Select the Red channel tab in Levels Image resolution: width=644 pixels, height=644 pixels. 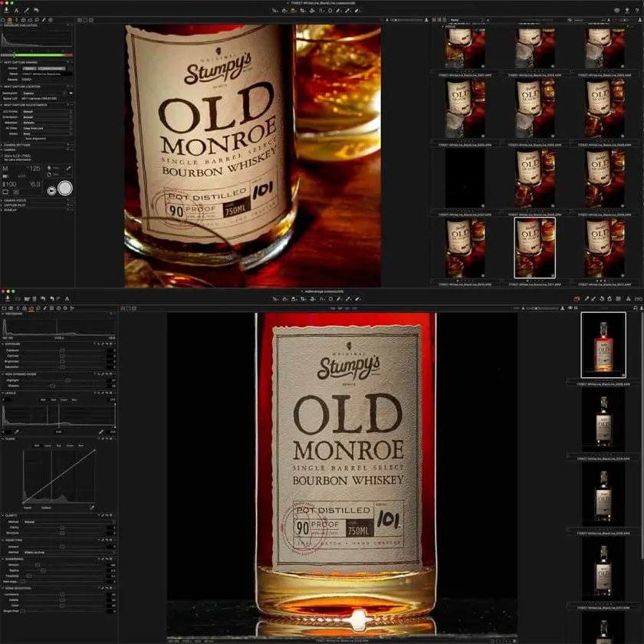point(54,399)
